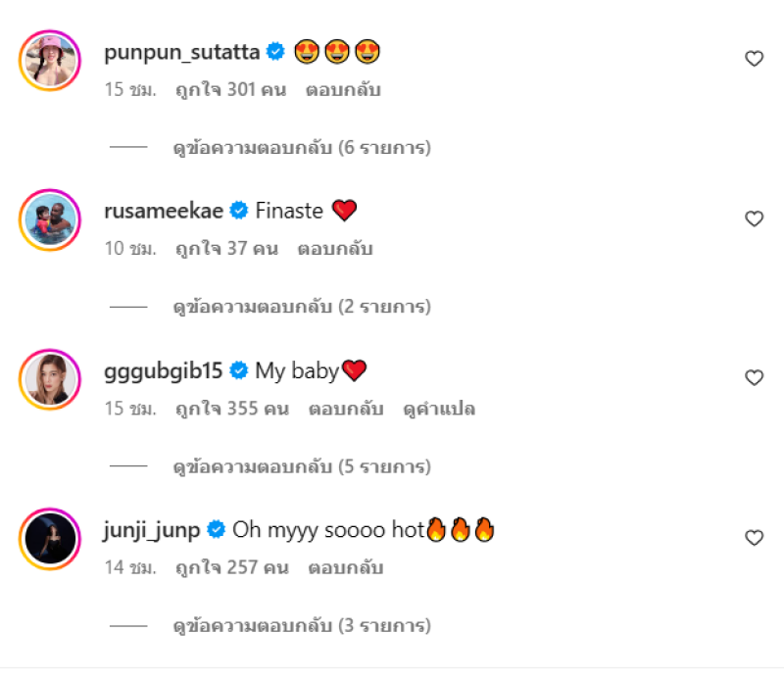Show 3 replies under junji_junp comment
Viewport: 784px width, 681px height.
tap(301, 625)
